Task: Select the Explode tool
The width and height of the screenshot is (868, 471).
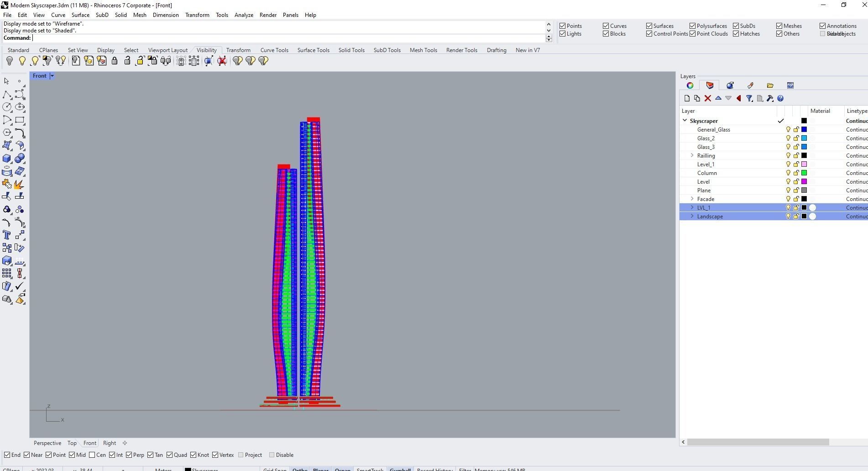Action: [20, 184]
